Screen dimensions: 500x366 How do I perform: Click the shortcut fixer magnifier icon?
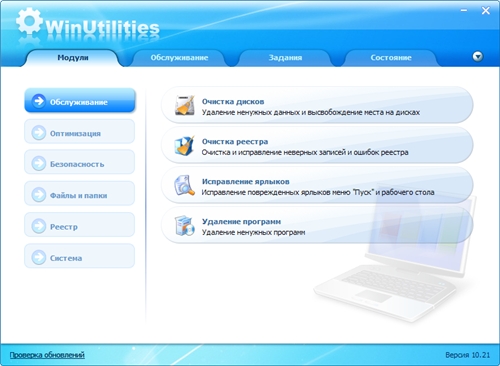pos(184,185)
